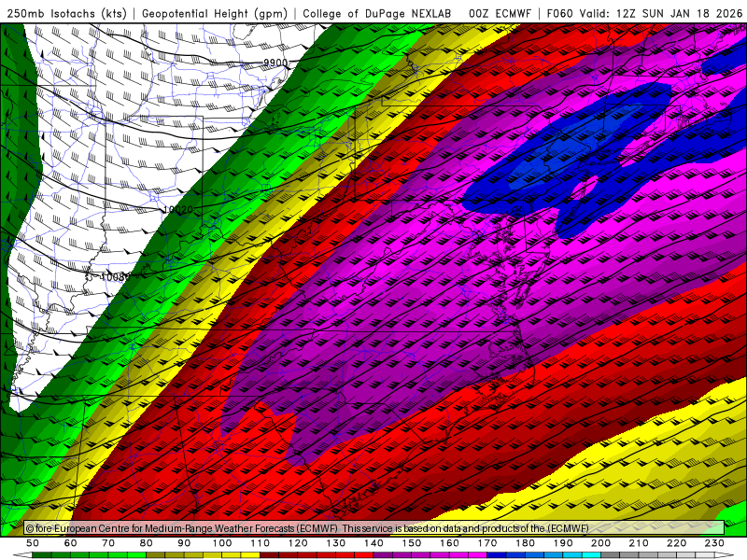Click the 190 value on color scale
This screenshot has width=747, height=560.
[563, 543]
